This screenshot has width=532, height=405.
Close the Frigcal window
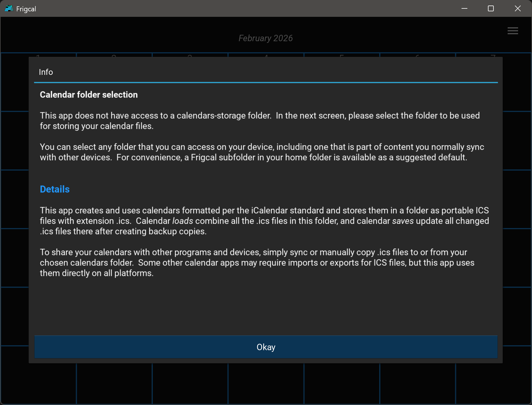(x=518, y=9)
